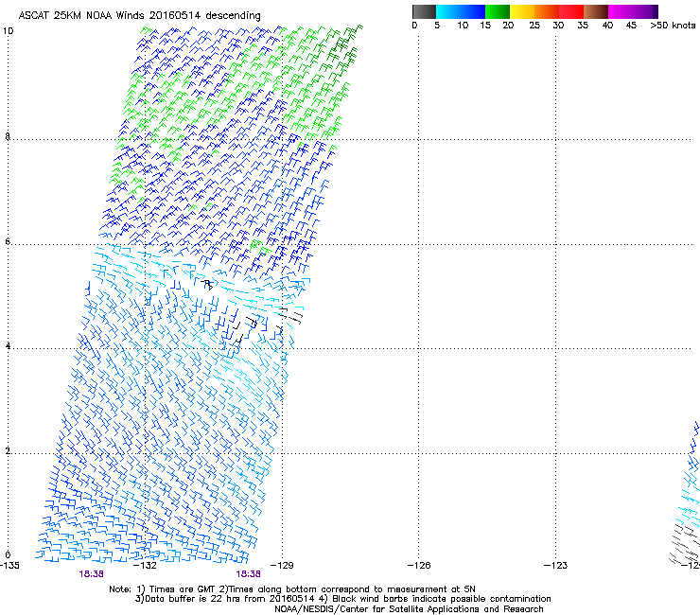Screen dimensions: 700x615
Task: Click the longitude axis label '-132'
Action: click(146, 566)
